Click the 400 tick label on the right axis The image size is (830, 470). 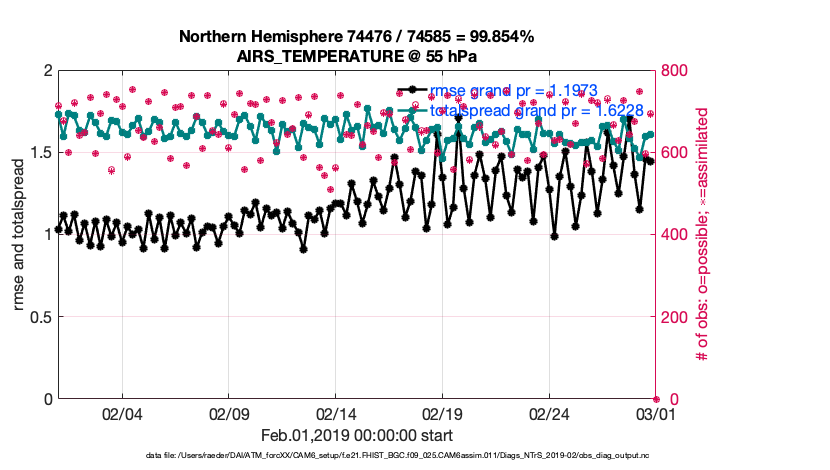point(675,235)
